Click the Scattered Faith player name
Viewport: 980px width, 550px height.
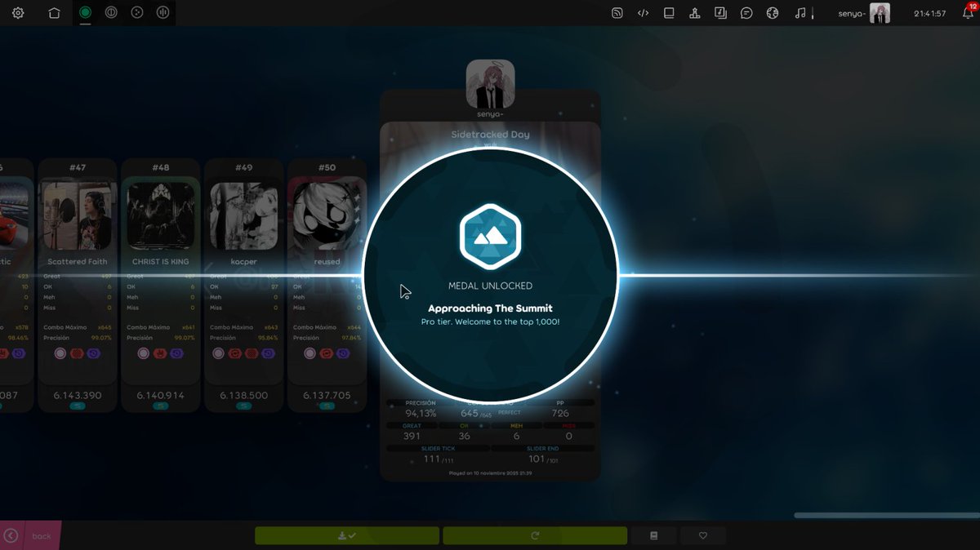pyautogui.click(x=78, y=262)
